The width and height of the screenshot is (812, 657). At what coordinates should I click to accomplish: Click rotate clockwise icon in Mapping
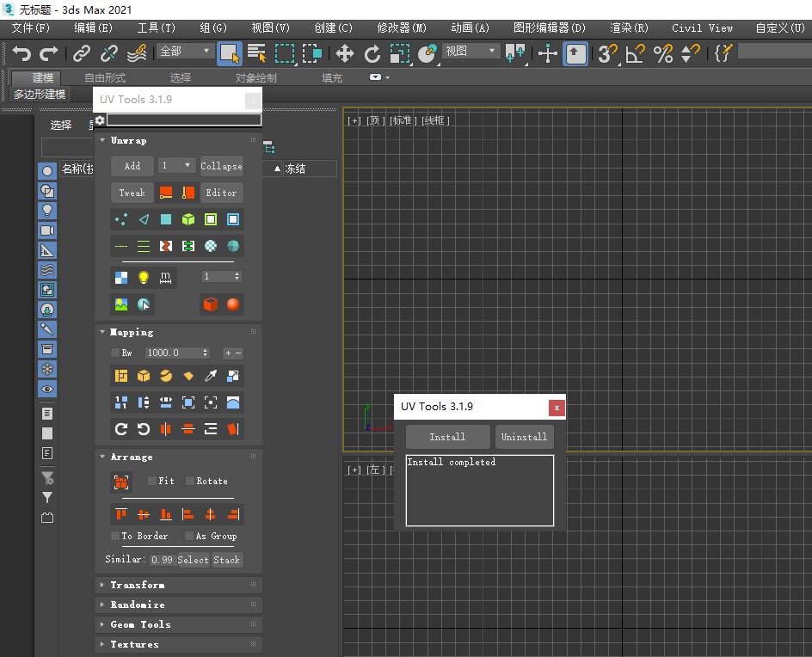click(121, 428)
